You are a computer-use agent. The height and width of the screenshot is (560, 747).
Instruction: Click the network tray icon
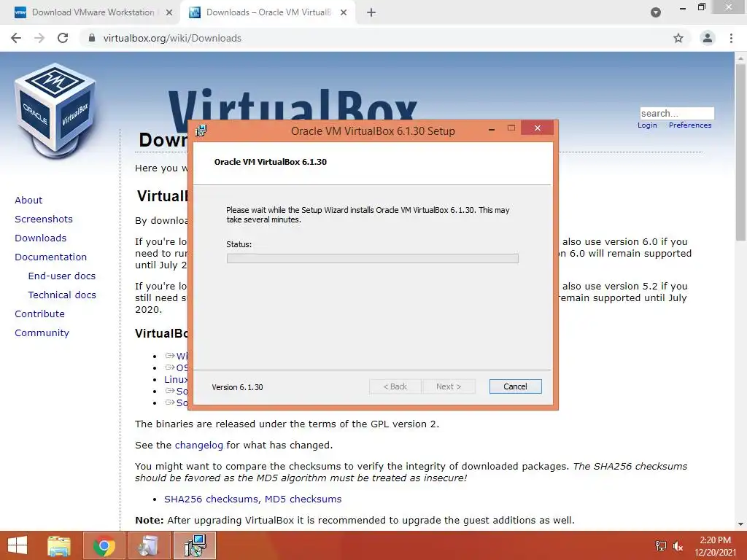point(661,546)
